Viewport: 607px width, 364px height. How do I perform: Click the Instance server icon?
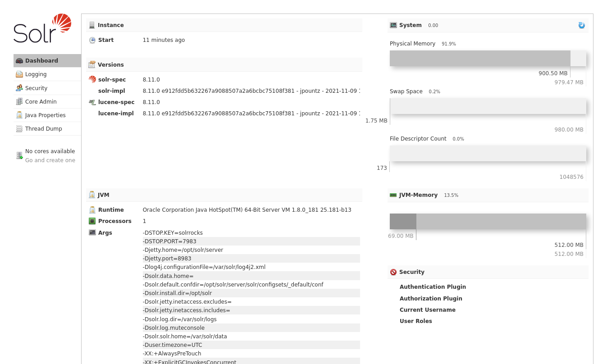click(x=92, y=25)
